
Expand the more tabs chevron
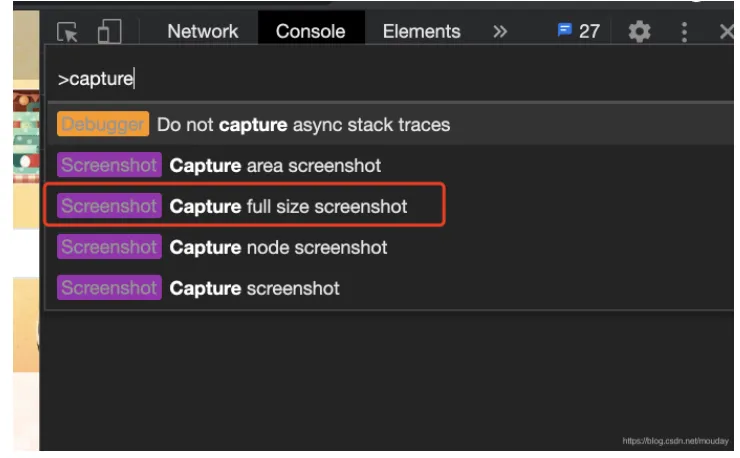pos(500,31)
